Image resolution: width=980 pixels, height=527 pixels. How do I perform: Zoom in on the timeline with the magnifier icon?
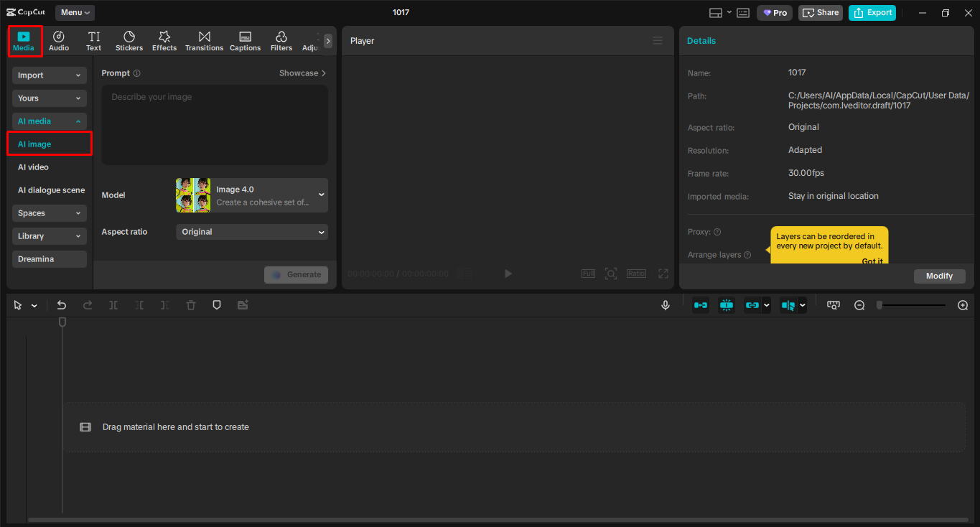coord(963,305)
